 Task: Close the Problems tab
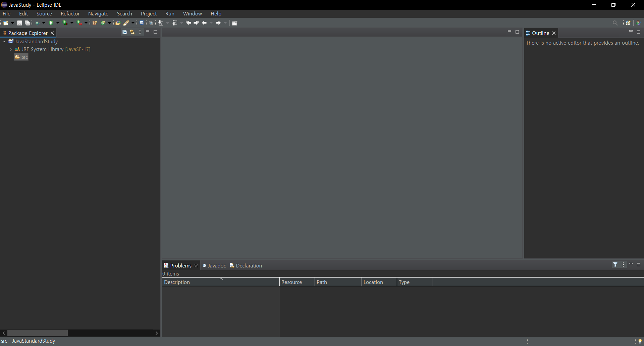196,266
